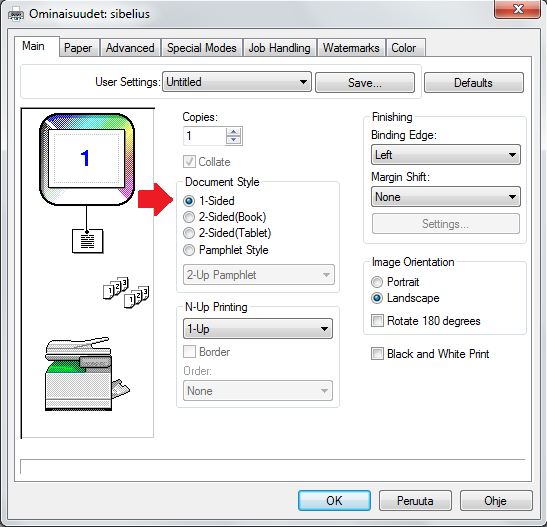The height and width of the screenshot is (527, 547).
Task: Click the printer icon in the title bar
Action: tap(16, 14)
